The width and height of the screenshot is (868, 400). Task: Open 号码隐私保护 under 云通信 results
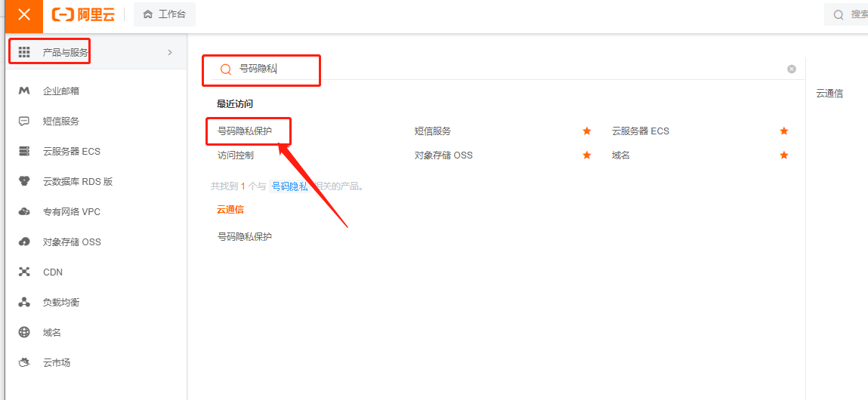(x=245, y=237)
